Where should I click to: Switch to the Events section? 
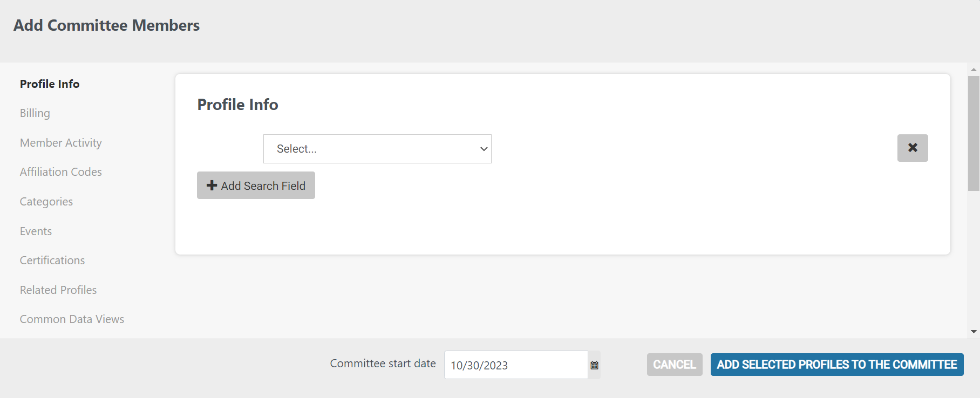[x=36, y=231]
